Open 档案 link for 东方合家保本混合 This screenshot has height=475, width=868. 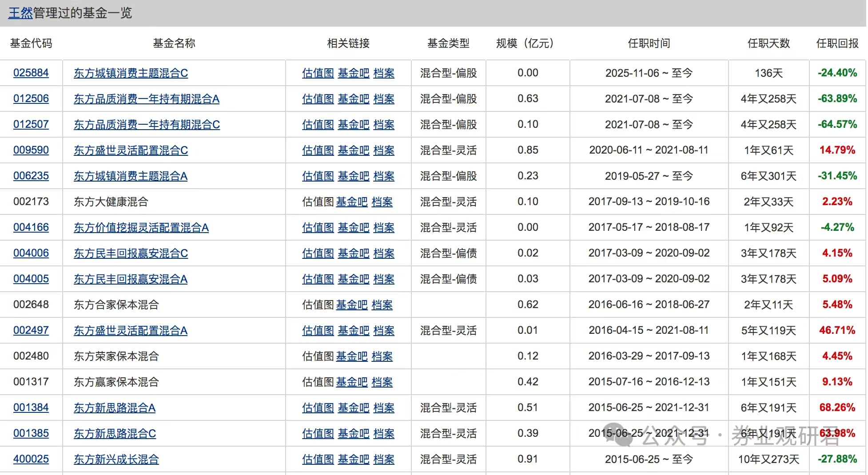[x=382, y=305]
